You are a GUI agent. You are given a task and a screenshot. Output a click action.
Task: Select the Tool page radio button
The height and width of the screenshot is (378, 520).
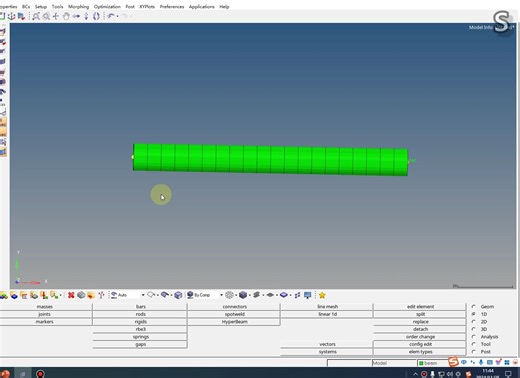click(473, 344)
